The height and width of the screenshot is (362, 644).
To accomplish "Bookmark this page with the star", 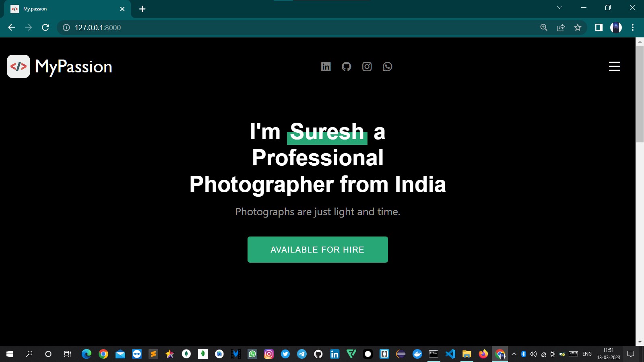I will (578, 27).
